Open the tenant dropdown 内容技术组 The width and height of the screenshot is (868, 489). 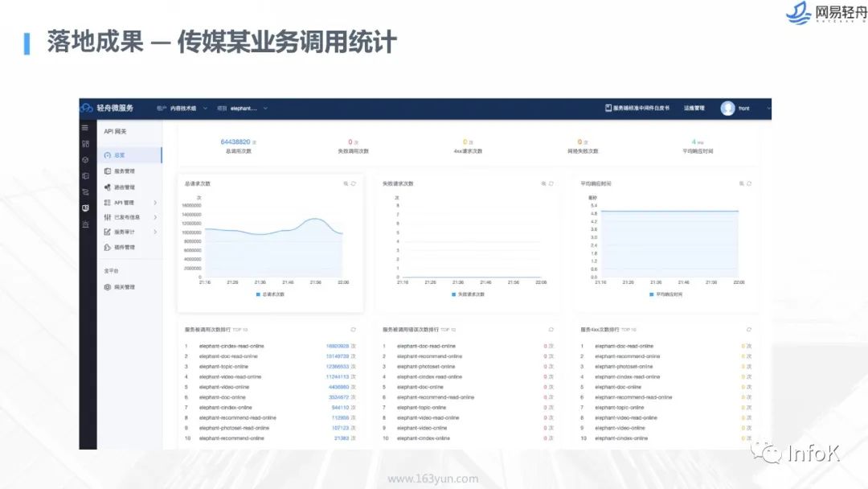click(182, 109)
